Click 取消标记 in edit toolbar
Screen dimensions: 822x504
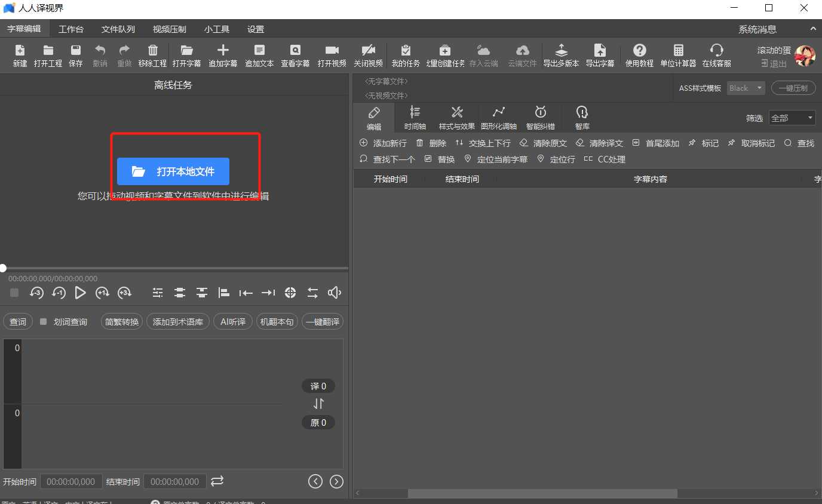pyautogui.click(x=751, y=143)
